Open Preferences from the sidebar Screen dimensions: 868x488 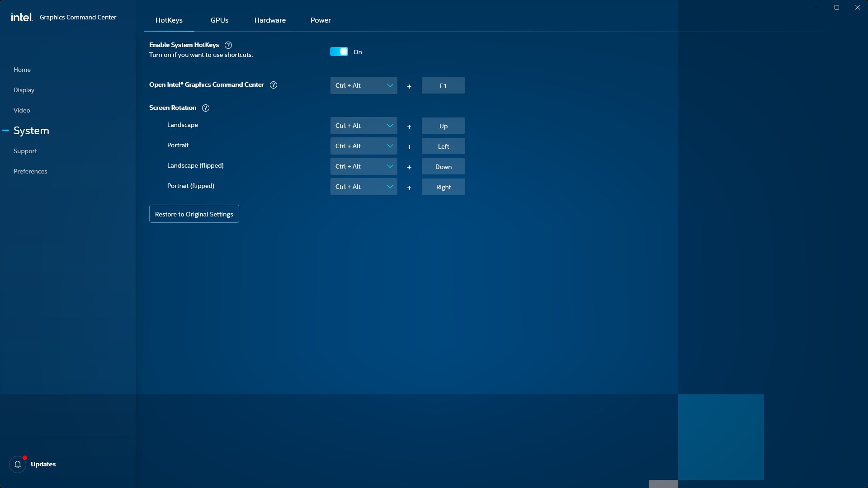(x=30, y=171)
